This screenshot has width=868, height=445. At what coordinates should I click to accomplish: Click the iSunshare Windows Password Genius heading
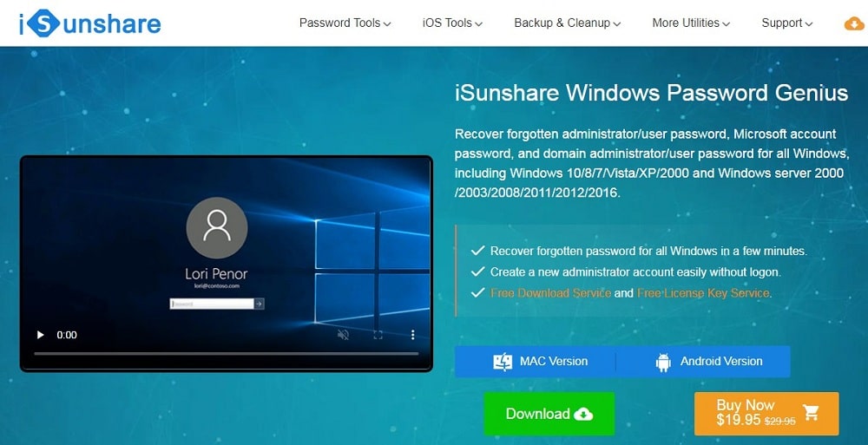[x=652, y=93]
